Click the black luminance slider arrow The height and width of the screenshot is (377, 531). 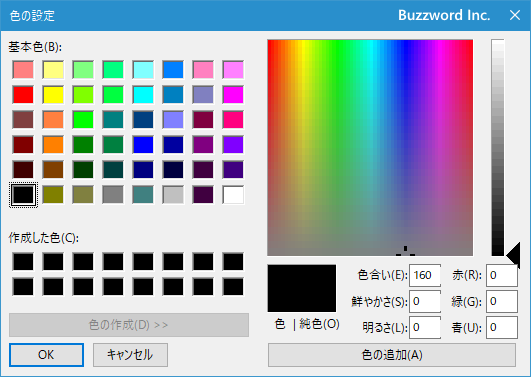[x=513, y=255]
